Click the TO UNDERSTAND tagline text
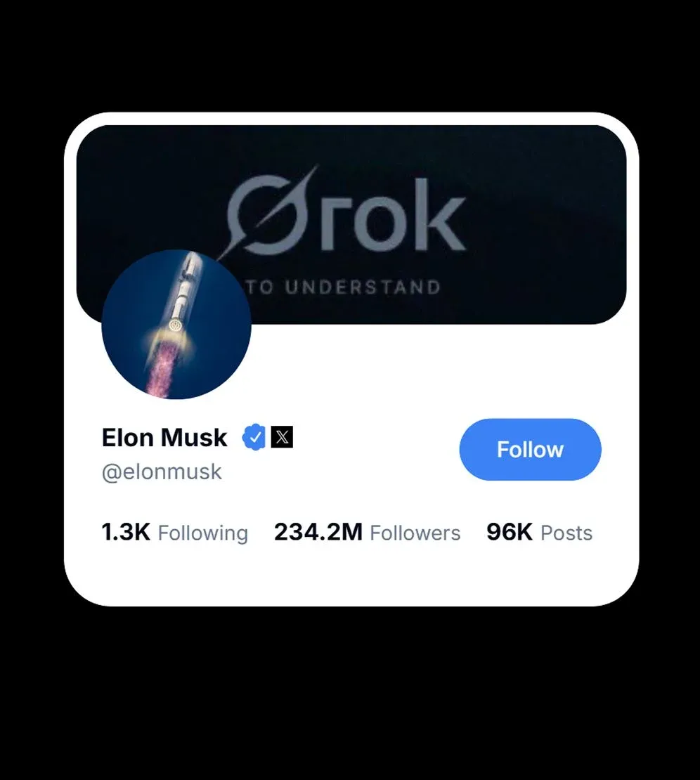This screenshot has width=700, height=780. coord(344,287)
